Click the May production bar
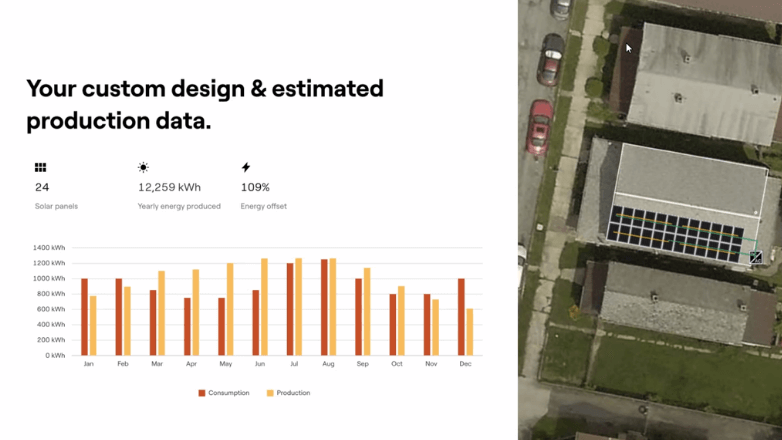Image resolution: width=782 pixels, height=440 pixels. (230, 309)
